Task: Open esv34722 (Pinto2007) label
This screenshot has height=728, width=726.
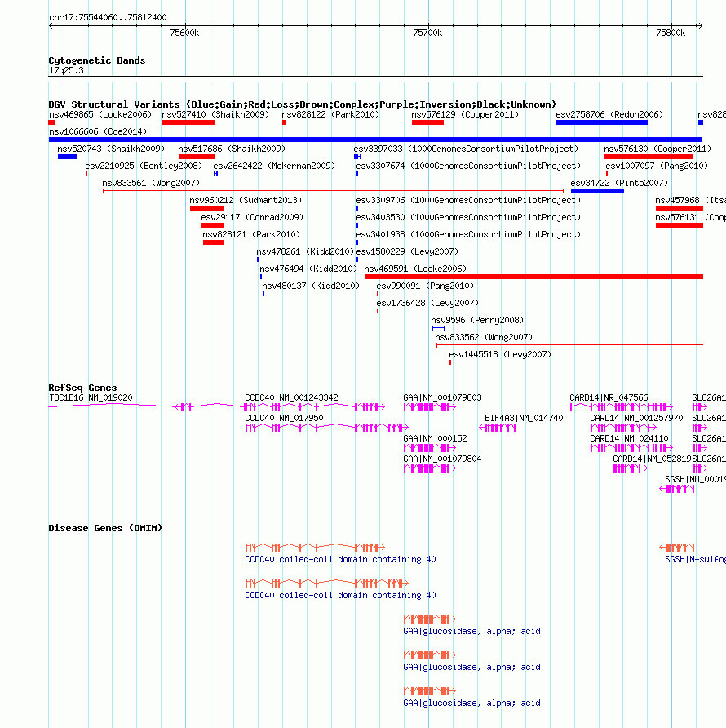Action: pyautogui.click(x=619, y=184)
